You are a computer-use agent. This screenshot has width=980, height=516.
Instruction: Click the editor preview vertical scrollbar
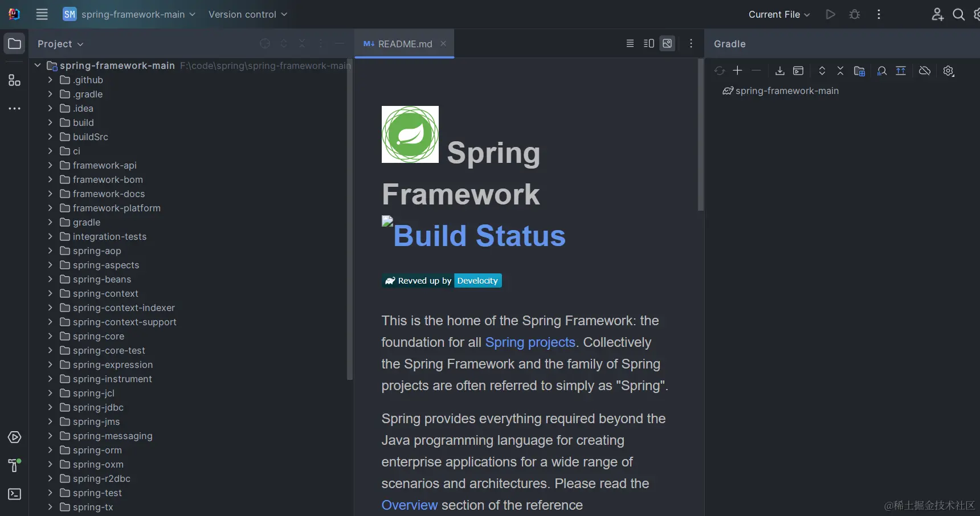coord(701,134)
